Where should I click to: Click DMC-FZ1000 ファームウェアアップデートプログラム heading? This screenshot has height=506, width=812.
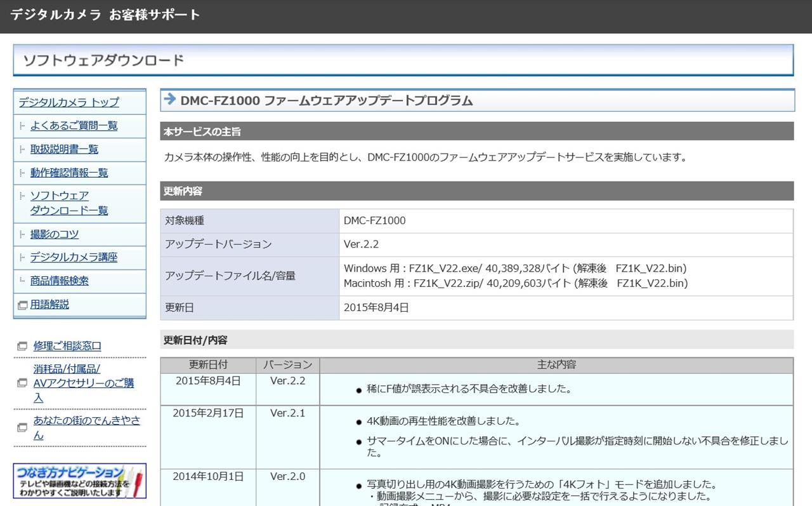(327, 100)
